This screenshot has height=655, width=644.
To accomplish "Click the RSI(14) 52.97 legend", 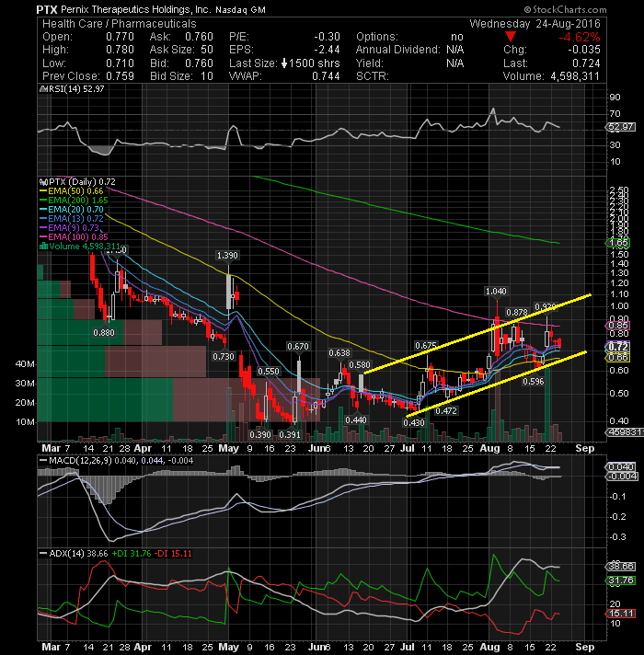I will pos(76,89).
